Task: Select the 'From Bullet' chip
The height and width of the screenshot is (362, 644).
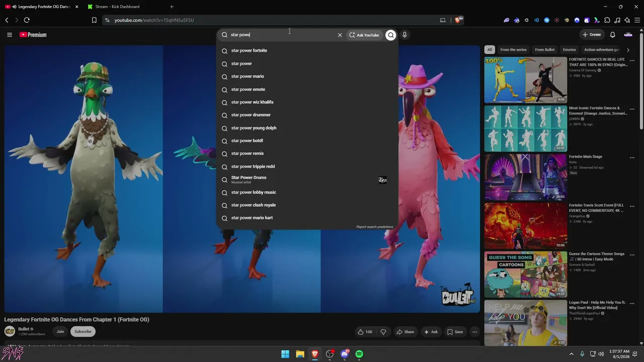Action: [x=545, y=50]
